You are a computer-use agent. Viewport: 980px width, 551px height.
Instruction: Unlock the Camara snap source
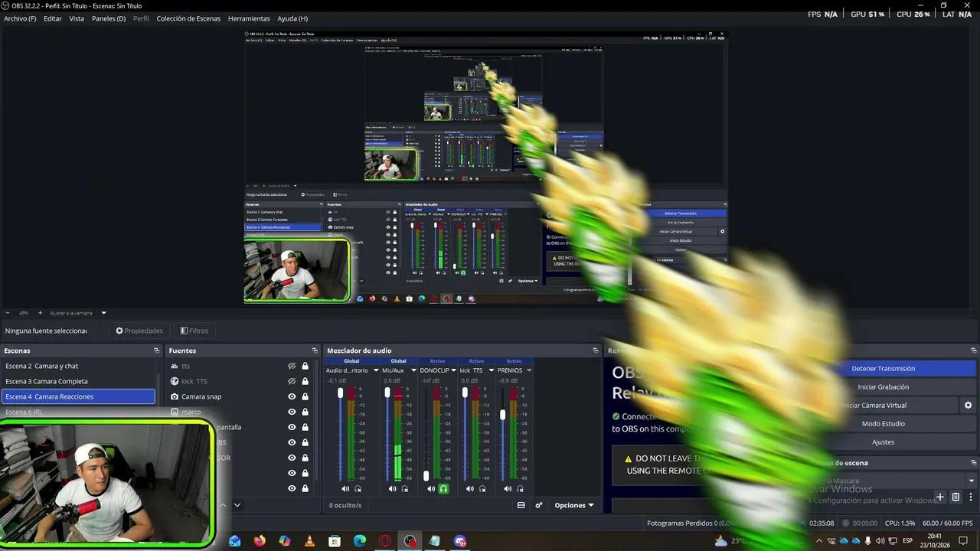click(305, 396)
